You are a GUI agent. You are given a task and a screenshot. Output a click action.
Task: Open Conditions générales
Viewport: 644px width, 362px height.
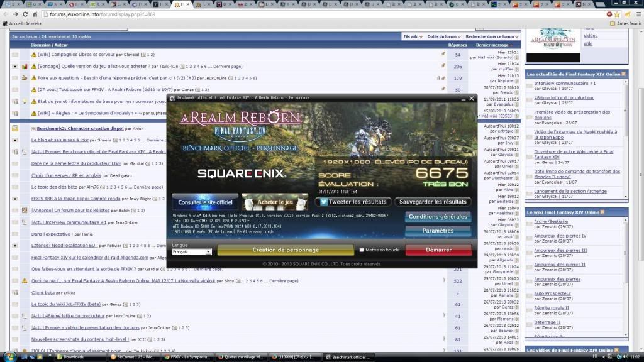pyautogui.click(x=438, y=217)
